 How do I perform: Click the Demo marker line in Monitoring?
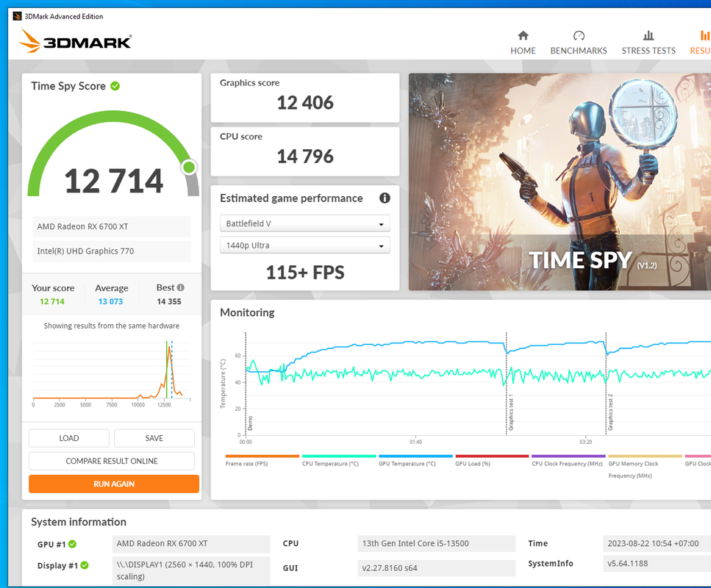pyautogui.click(x=246, y=384)
